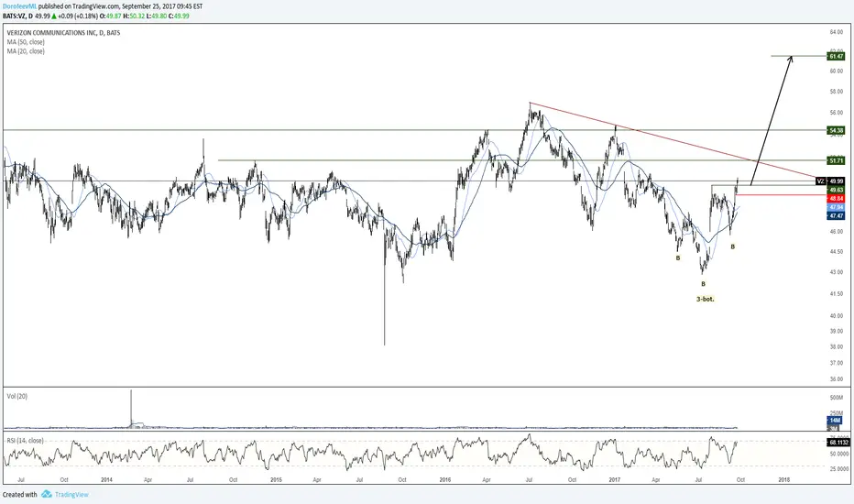Click the 38.00 price axis label
Screen dimensions: 854x504
pyautogui.click(x=836, y=346)
